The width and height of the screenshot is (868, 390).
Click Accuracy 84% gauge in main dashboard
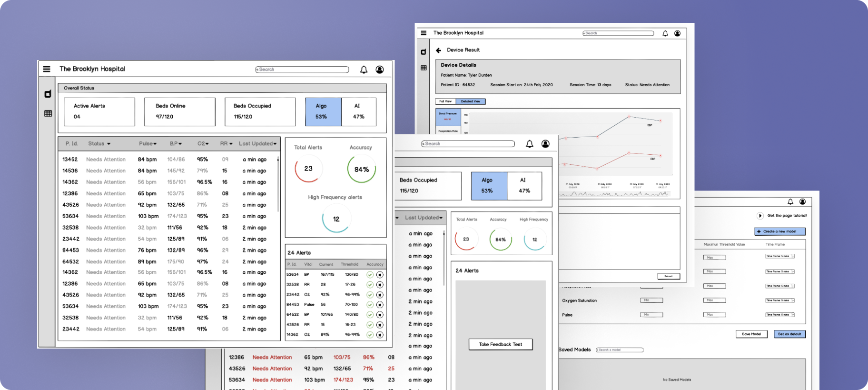pyautogui.click(x=362, y=169)
